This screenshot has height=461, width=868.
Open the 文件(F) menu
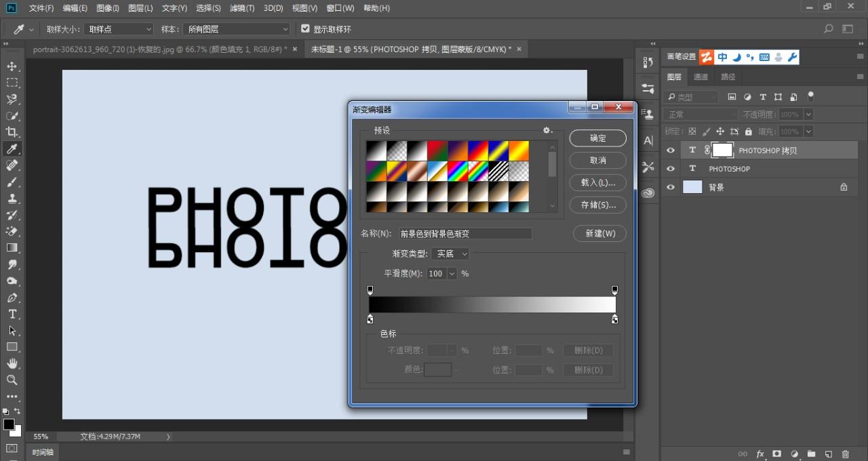[41, 8]
